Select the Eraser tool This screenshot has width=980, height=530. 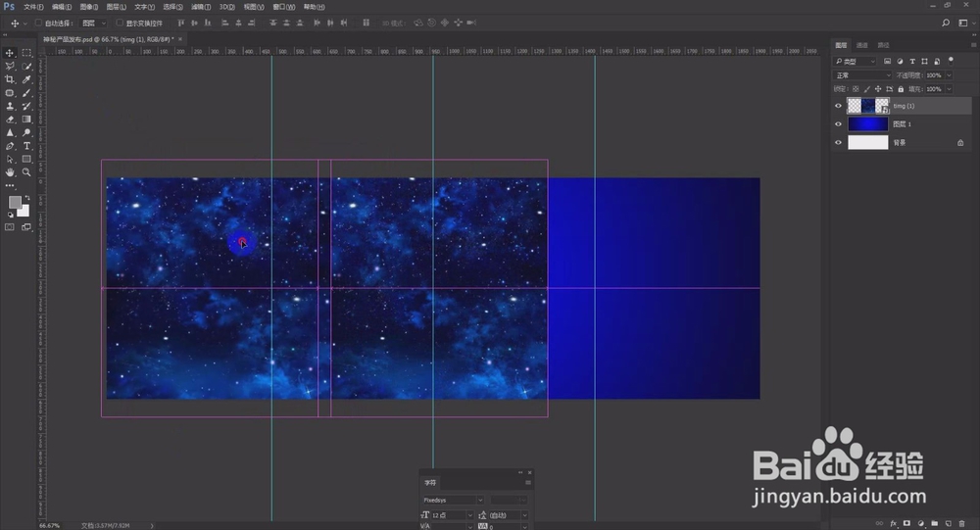pos(10,120)
